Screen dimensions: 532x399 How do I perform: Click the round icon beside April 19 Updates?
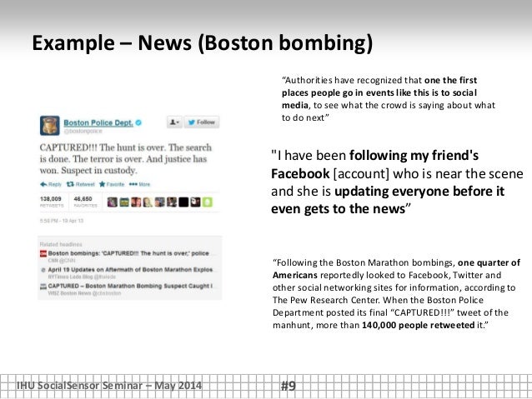click(43, 270)
